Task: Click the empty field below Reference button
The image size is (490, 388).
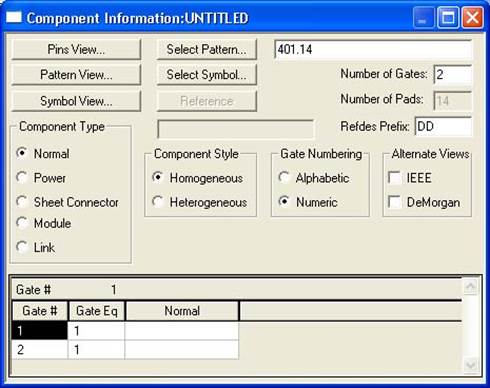Action: (x=235, y=129)
